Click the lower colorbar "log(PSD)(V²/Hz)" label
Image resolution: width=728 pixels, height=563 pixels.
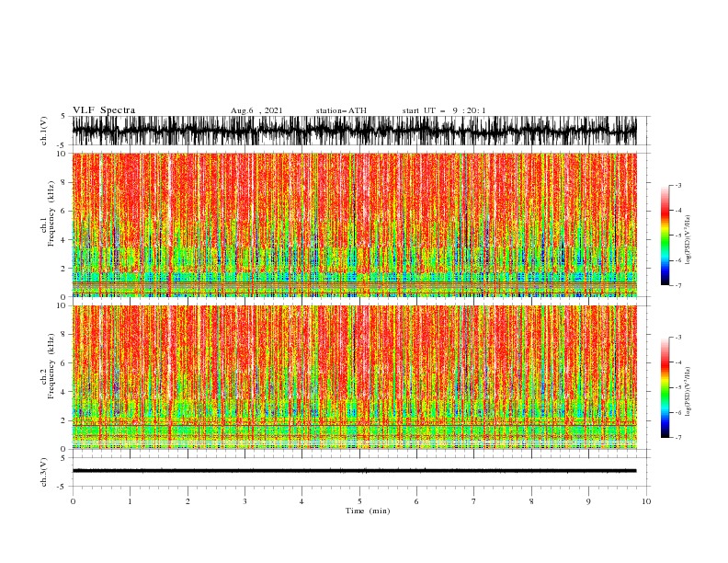click(688, 391)
